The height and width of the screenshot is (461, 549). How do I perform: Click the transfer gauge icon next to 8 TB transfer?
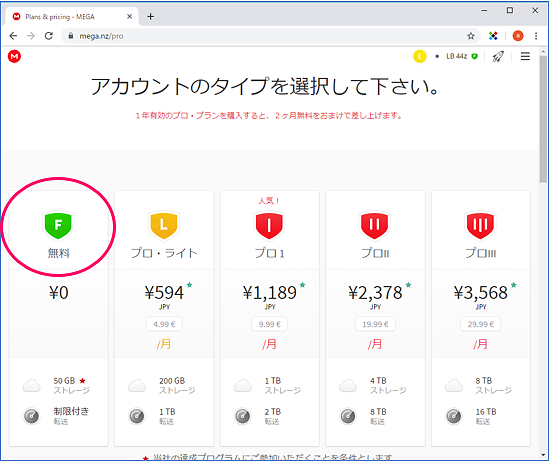point(348,416)
